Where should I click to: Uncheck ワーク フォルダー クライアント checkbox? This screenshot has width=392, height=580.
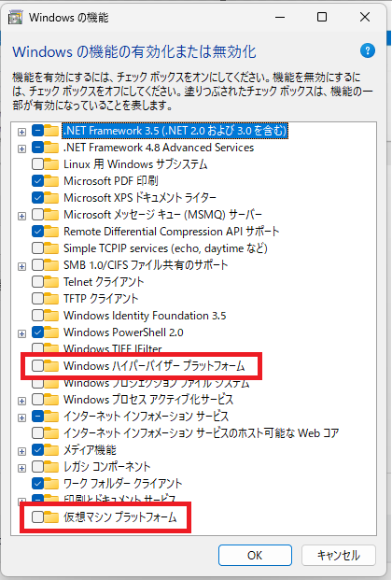point(37,484)
